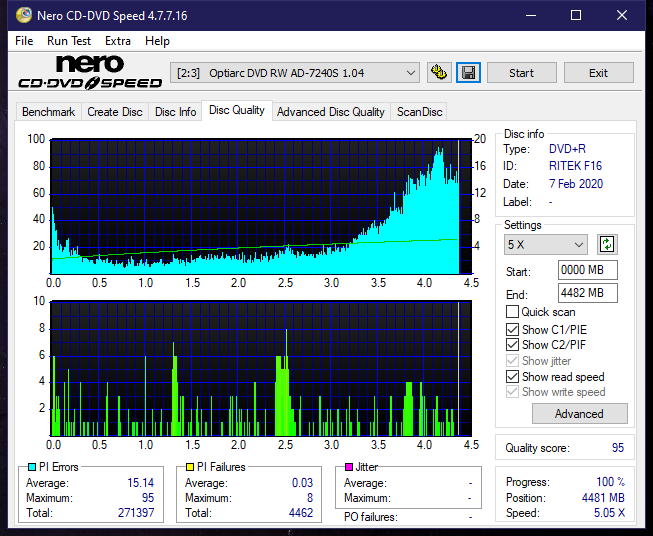The width and height of the screenshot is (653, 536).
Task: Switch to the ScanDisc tab
Action: [x=419, y=112]
